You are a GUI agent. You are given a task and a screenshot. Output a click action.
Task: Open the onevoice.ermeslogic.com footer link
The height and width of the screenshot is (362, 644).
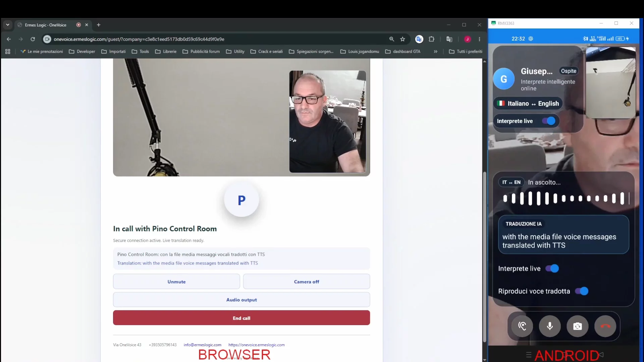click(x=256, y=345)
